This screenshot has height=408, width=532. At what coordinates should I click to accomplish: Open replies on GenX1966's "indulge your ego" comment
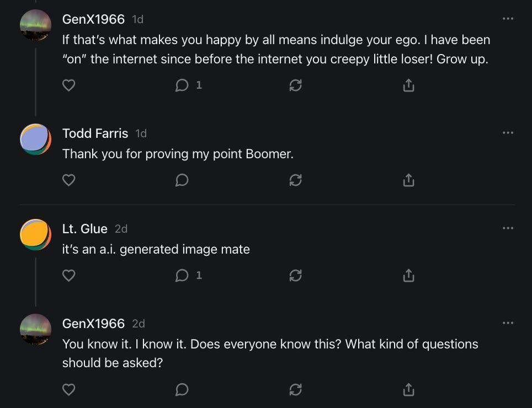pos(188,85)
